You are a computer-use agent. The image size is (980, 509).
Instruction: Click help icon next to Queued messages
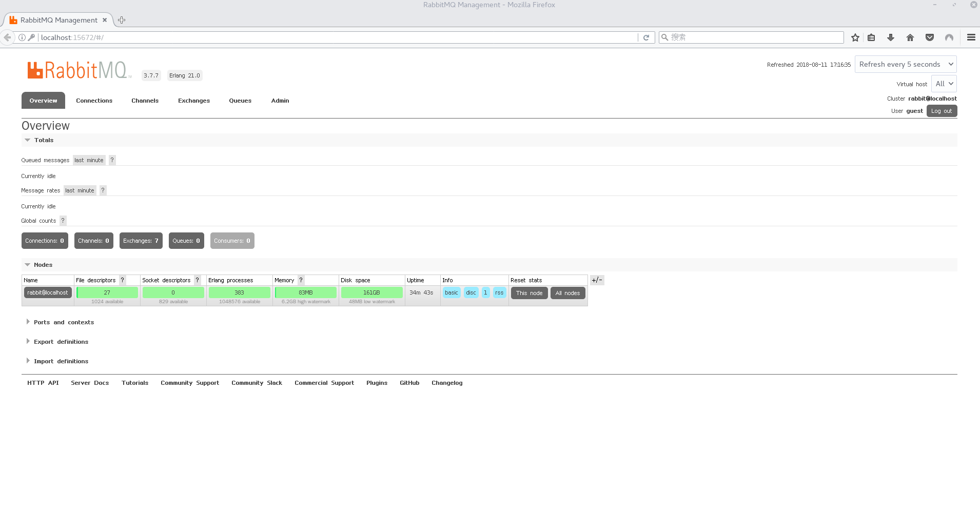[112, 160]
